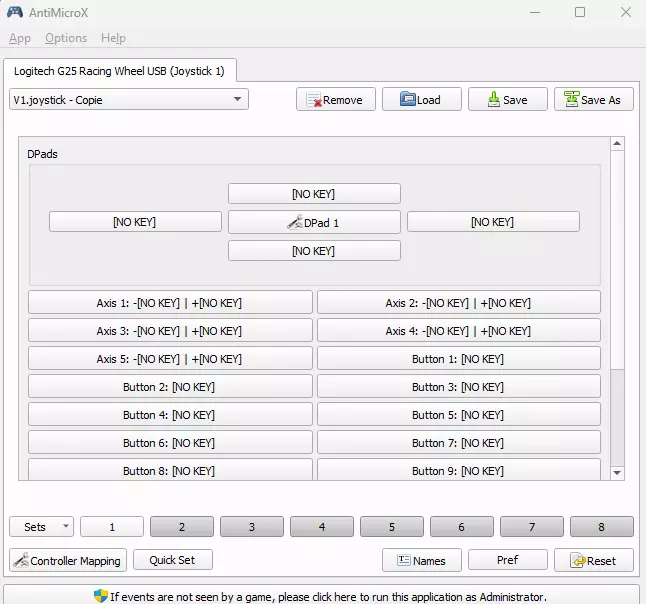Viewport: 646px width, 604px height.
Task: Expand the V1.joystick - Copie profile dropdown
Action: [x=129, y=99]
